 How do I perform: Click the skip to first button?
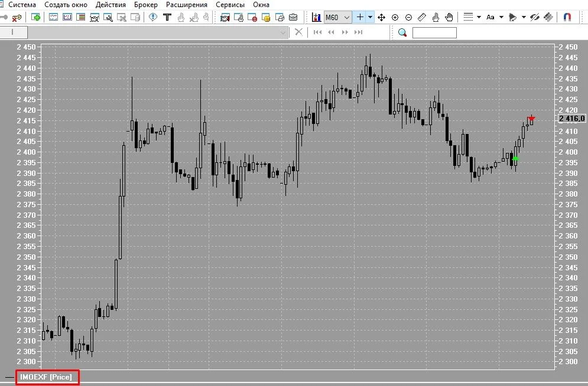317,32
